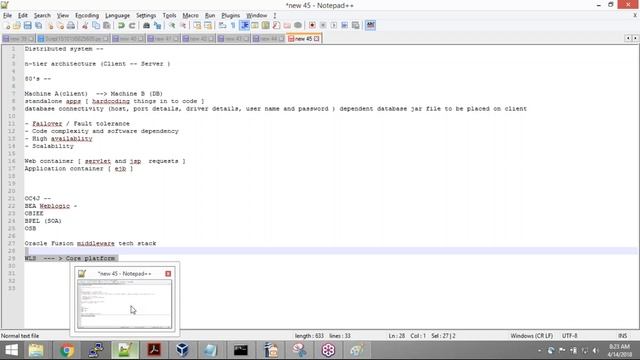Click the 'Normal text file' status text
This screenshot has height=360, width=640.
(20, 336)
